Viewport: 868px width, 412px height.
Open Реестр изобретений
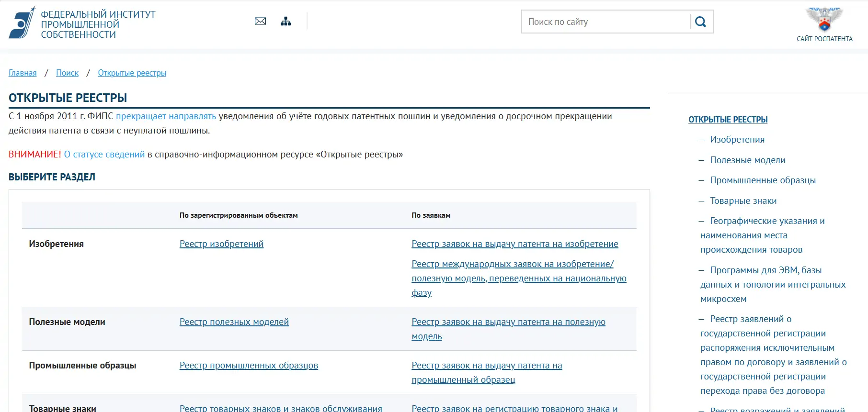pos(221,244)
